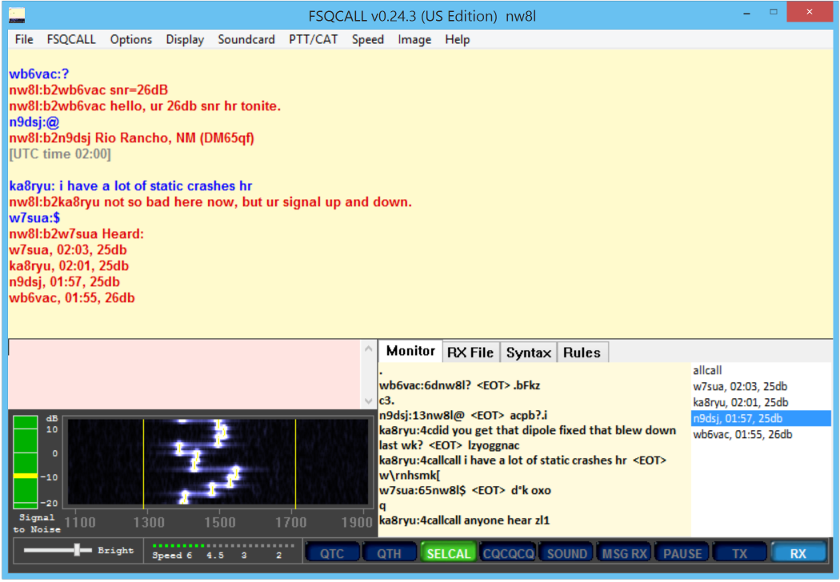Image resolution: width=840 pixels, height=582 pixels.
Task: Adjust the Bright slider handle
Action: 77,549
